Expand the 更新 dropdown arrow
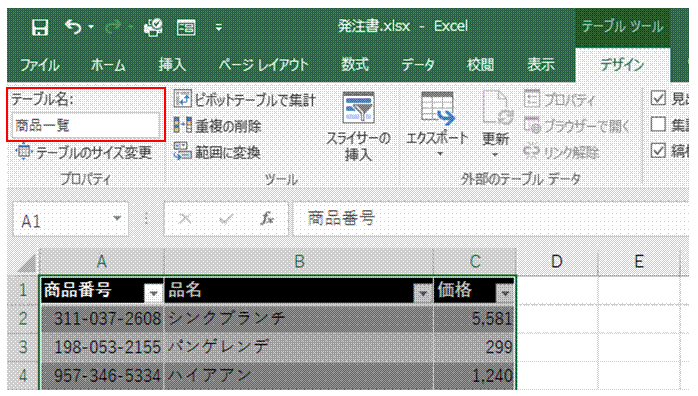Image resolution: width=698 pixels, height=396 pixels. pos(495,154)
